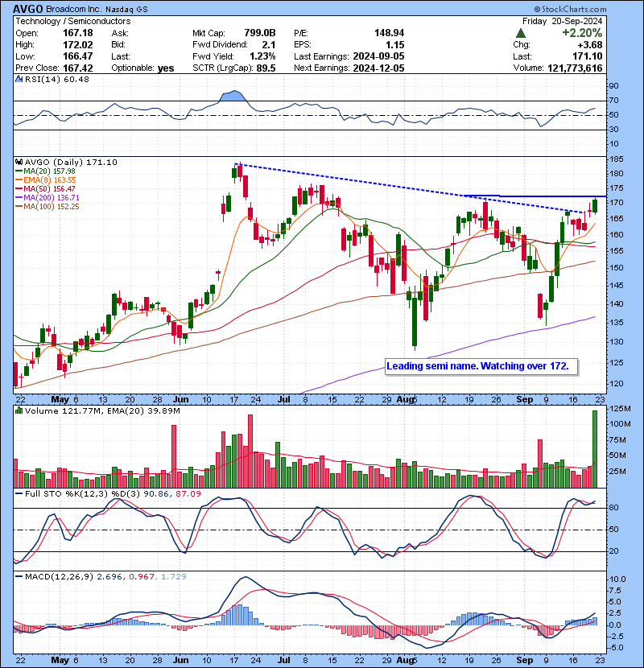
Task: Click the Open price value 167.18
Action: [x=78, y=33]
